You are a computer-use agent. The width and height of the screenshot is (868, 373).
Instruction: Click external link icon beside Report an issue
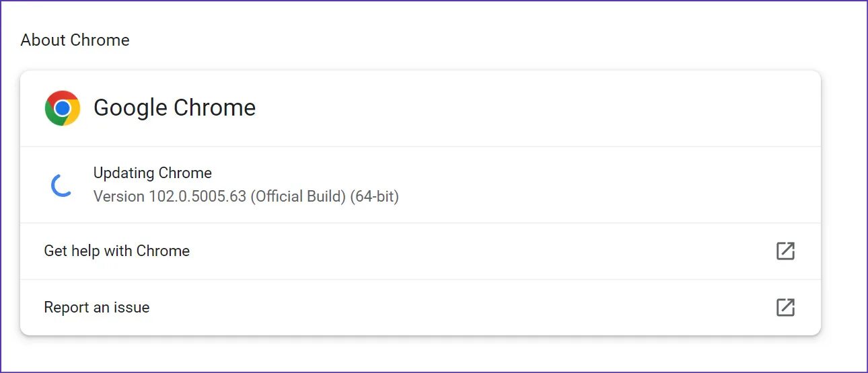[785, 307]
